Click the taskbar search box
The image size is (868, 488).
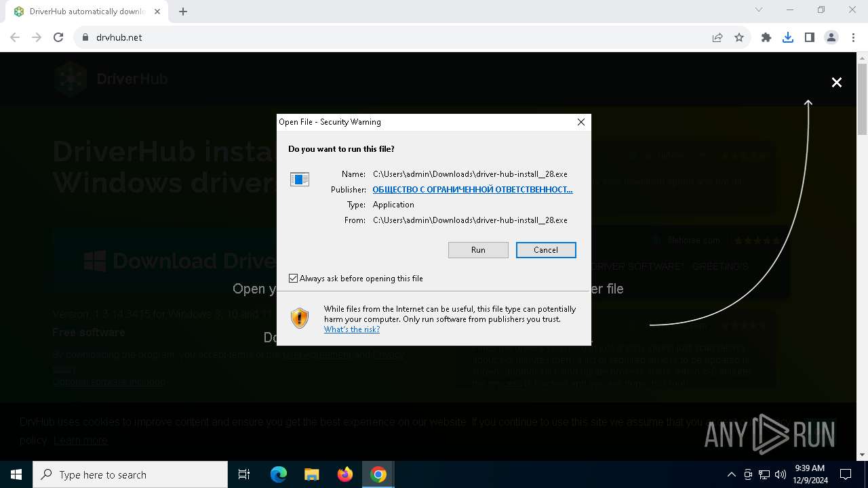(130, 474)
